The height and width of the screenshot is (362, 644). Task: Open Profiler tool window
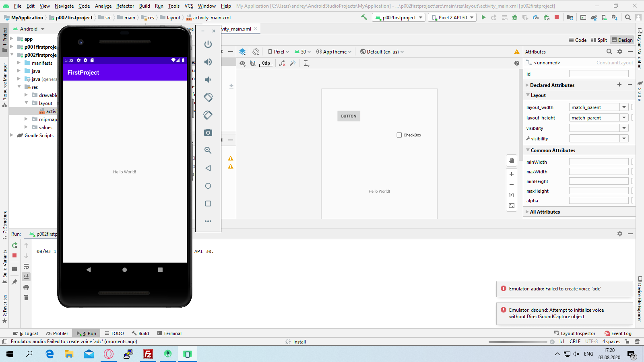pyautogui.click(x=57, y=333)
